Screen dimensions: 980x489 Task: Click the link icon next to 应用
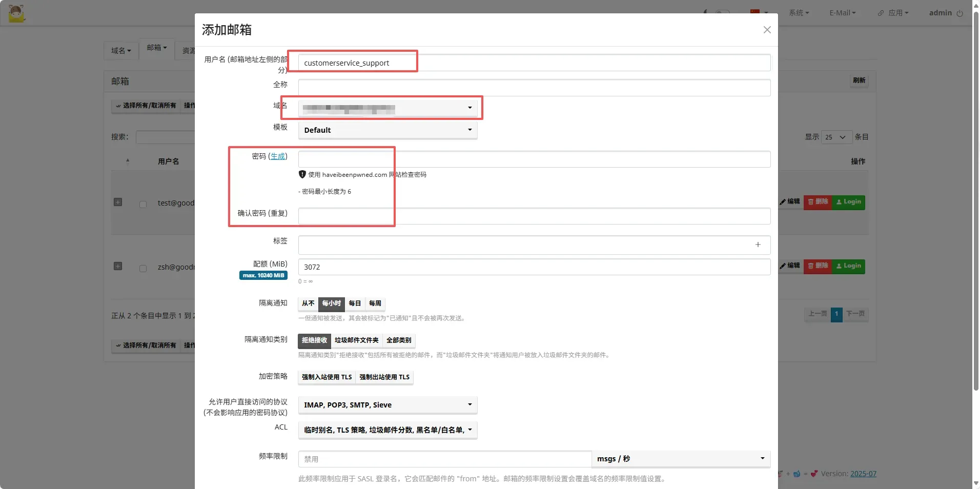tap(881, 13)
